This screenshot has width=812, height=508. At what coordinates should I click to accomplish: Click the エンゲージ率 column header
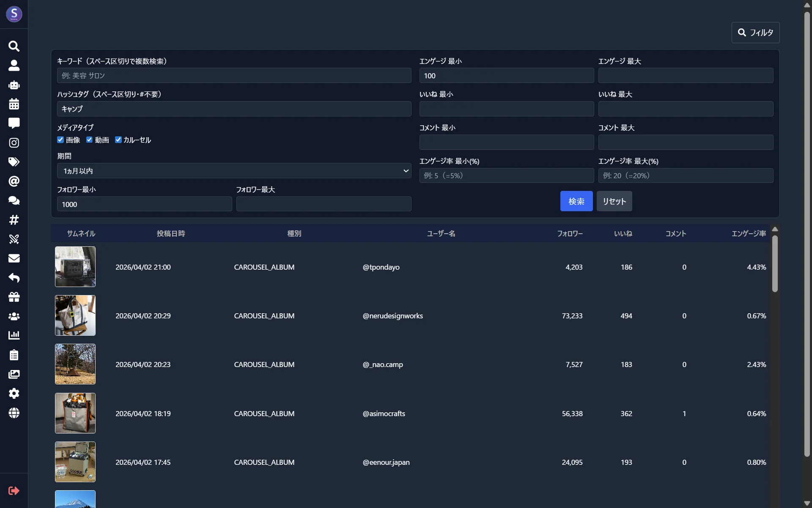[749, 233]
